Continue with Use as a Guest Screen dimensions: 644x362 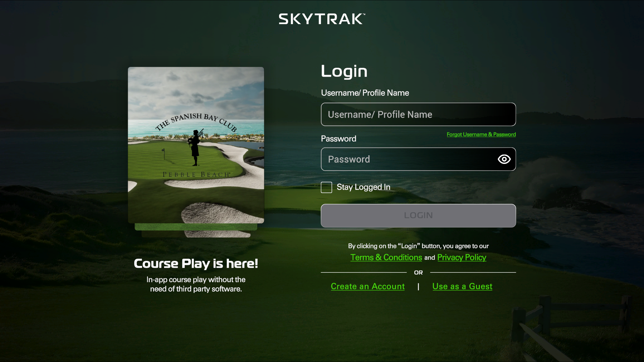pos(462,287)
